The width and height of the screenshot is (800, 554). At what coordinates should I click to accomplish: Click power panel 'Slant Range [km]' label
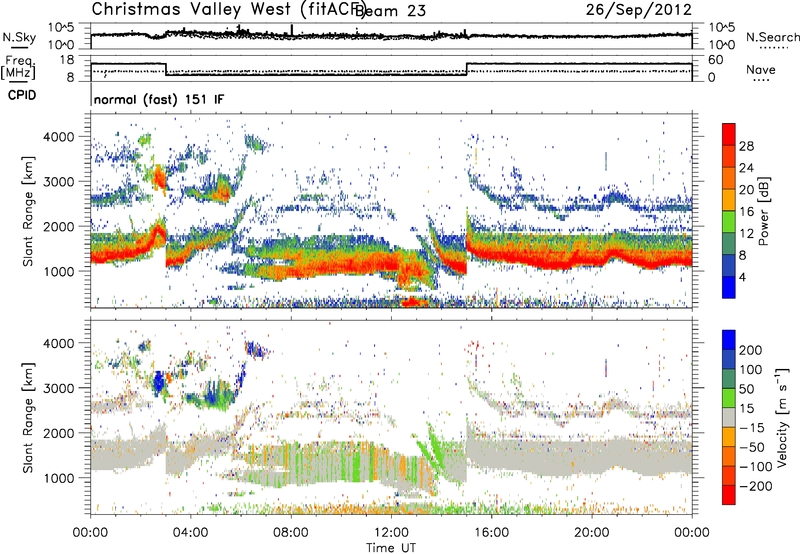click(x=28, y=211)
